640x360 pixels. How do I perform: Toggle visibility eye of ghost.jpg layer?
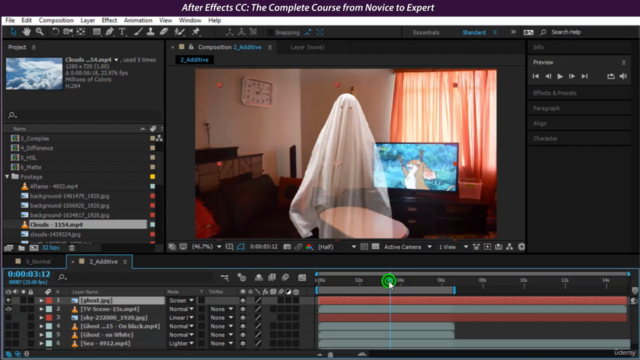click(8, 300)
